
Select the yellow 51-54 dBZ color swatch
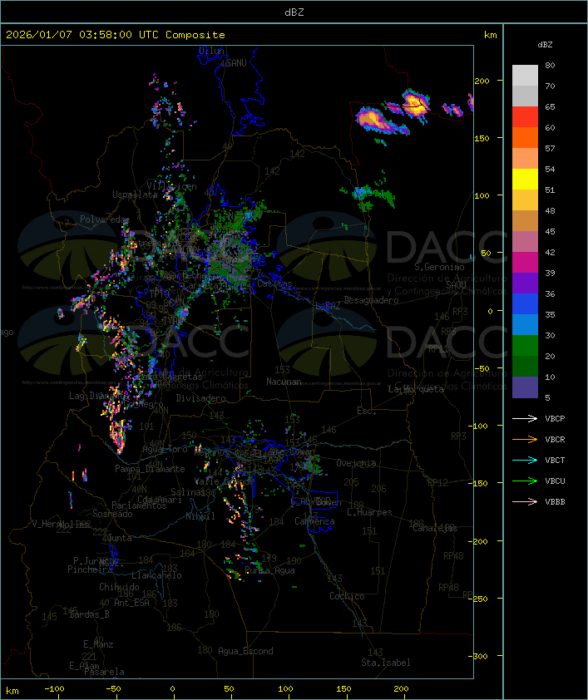tap(525, 180)
